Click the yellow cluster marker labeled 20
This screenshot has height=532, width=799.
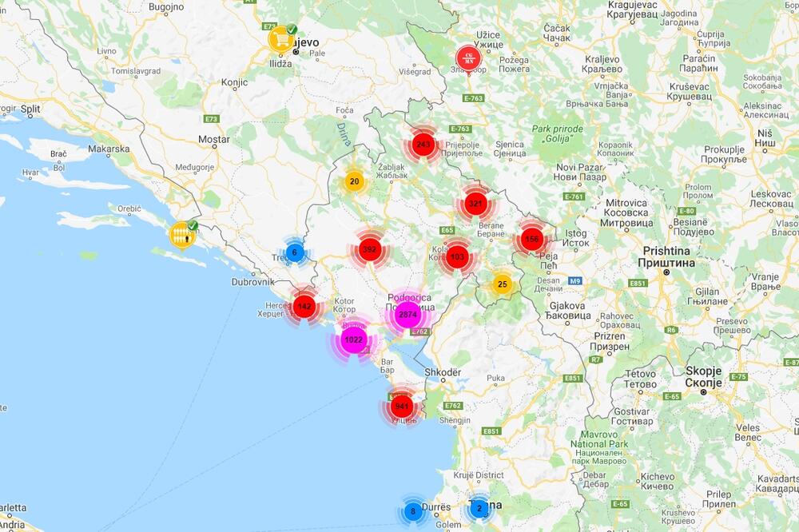[x=355, y=181]
